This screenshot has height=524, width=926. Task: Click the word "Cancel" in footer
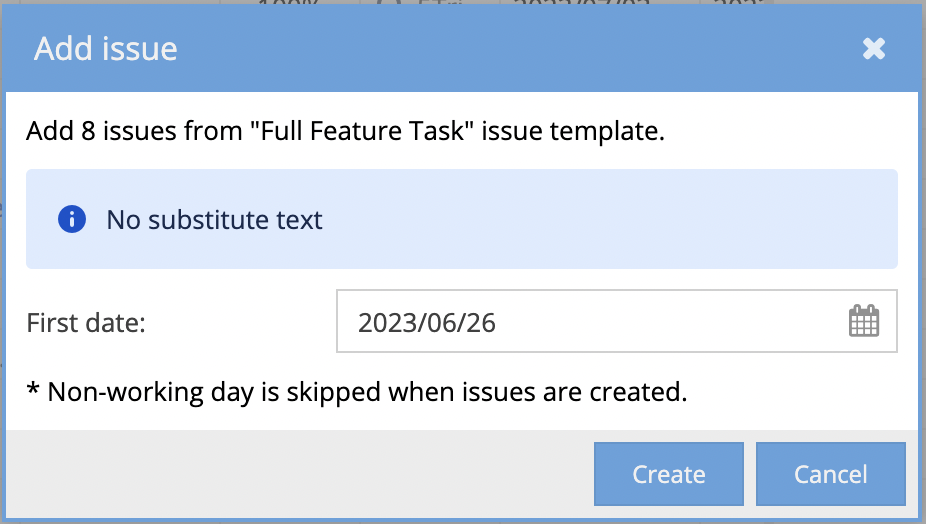click(830, 475)
